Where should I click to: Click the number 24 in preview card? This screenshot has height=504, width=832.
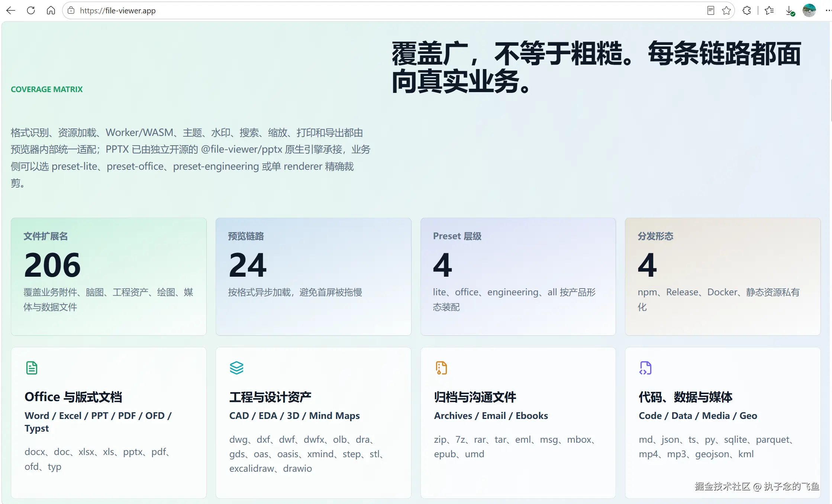(x=248, y=265)
